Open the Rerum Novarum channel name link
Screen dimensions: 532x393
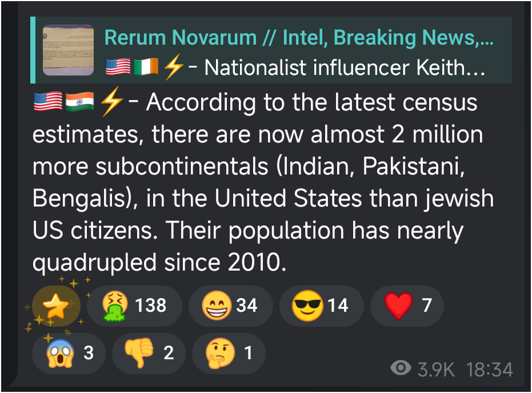(298, 37)
